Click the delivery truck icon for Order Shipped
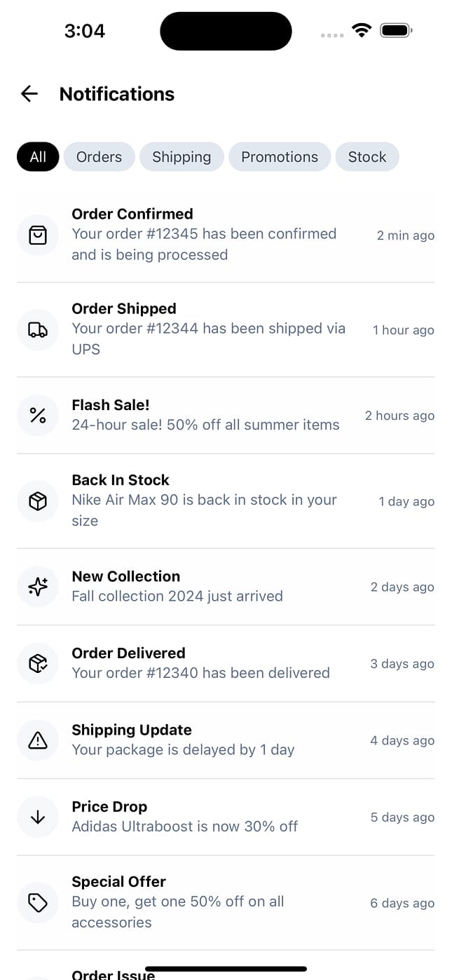452x980 pixels. coord(38,329)
